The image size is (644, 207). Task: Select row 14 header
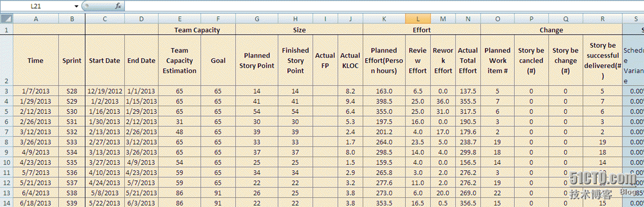point(7,203)
